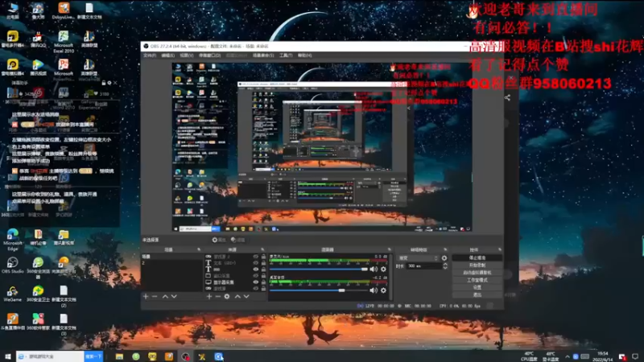Screen dimensions: 644x362
Task: Toggle lock on 游戏源 2 source
Action: (263, 257)
